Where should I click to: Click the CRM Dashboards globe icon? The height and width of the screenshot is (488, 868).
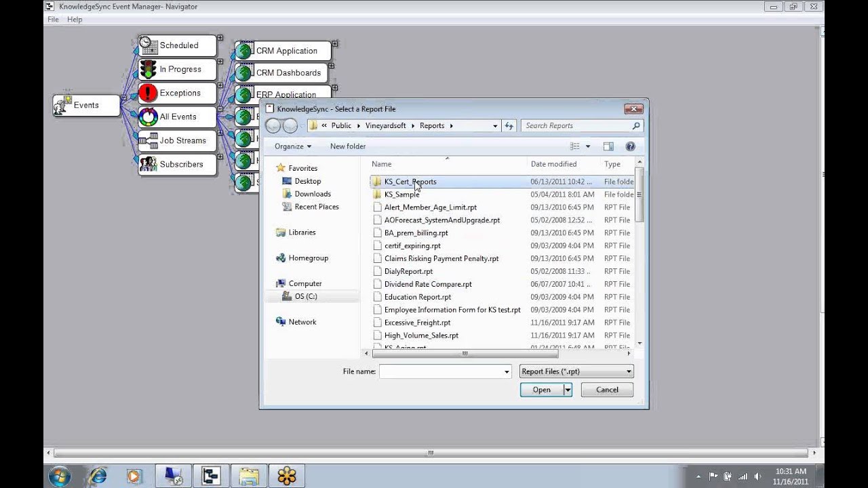click(243, 73)
